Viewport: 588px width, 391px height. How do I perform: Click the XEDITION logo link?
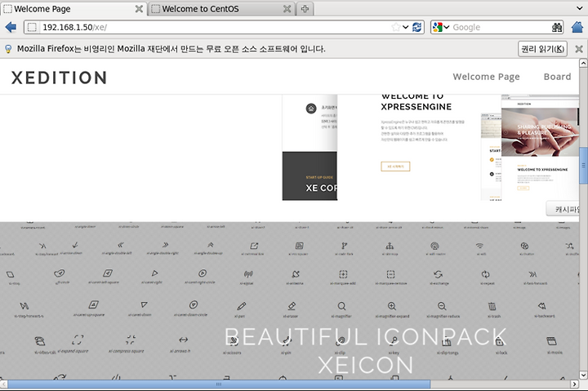tap(59, 78)
